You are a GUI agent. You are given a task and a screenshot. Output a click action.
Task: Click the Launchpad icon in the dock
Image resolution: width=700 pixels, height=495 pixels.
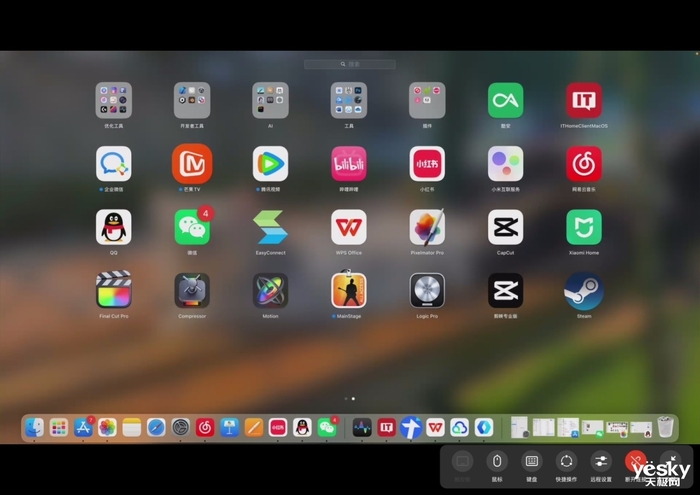(x=59, y=428)
